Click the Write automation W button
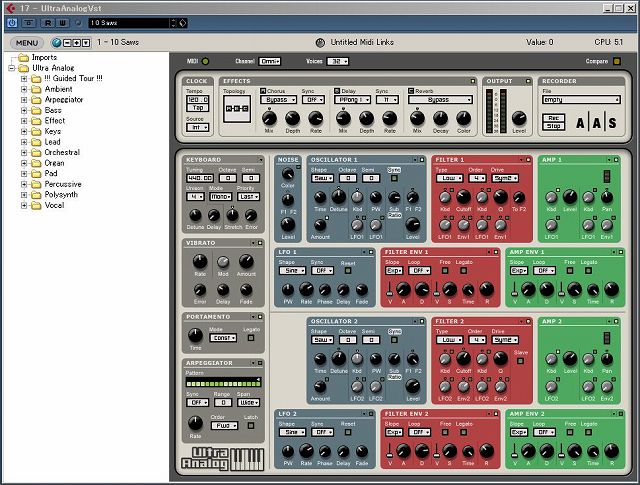 [62, 22]
